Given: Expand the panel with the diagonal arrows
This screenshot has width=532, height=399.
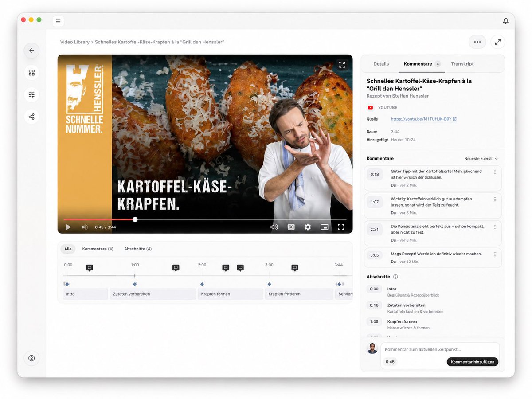Looking at the screenshot, I should point(498,42).
